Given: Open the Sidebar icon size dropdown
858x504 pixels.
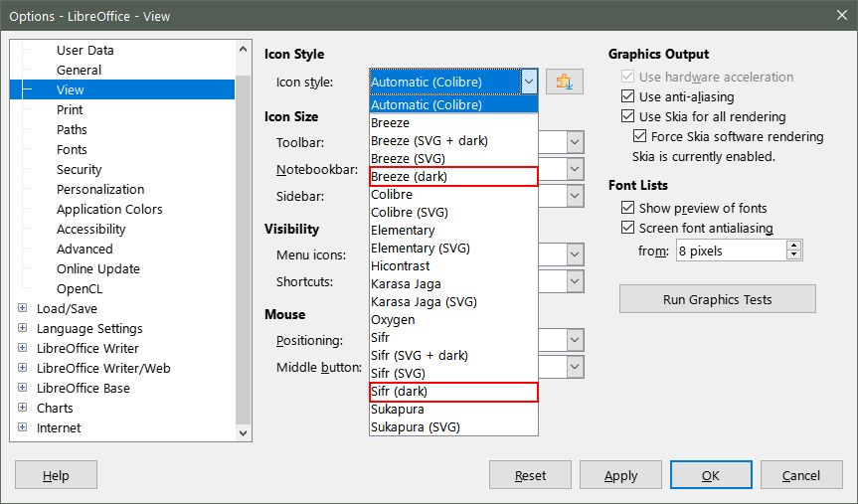Looking at the screenshot, I should coord(575,196).
